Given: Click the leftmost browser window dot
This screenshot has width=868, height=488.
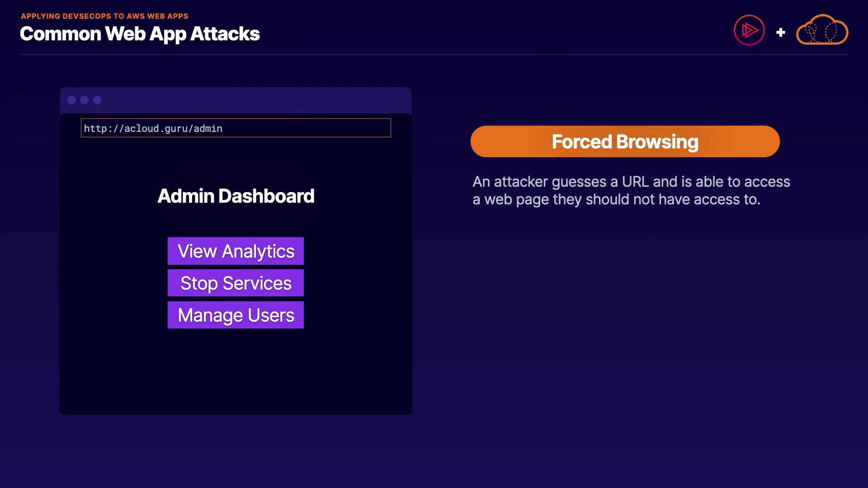Looking at the screenshot, I should point(71,100).
